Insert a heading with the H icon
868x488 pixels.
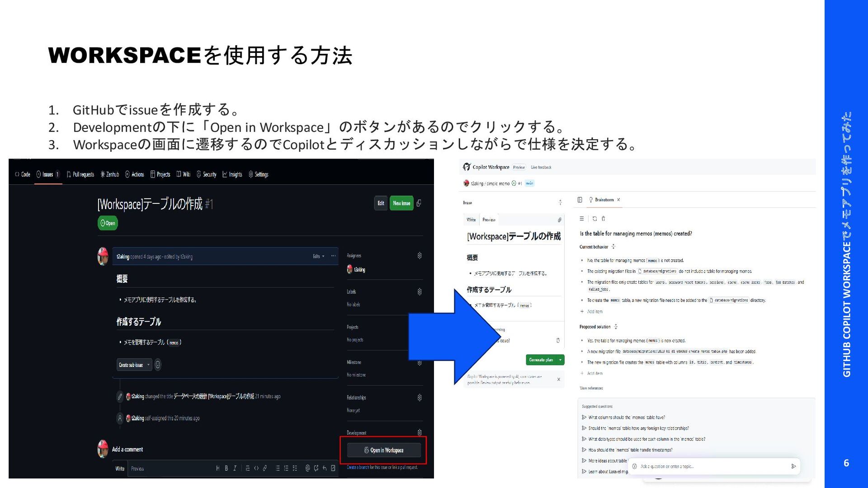[218, 468]
